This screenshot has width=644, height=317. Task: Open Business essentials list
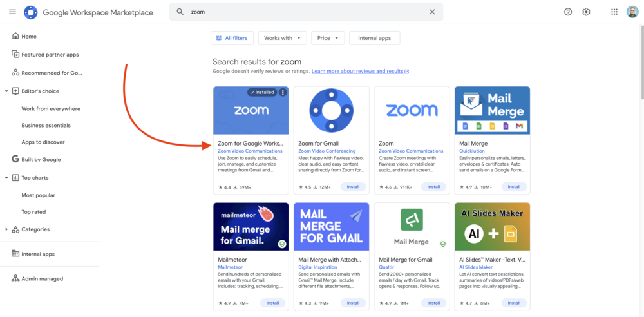(x=46, y=126)
